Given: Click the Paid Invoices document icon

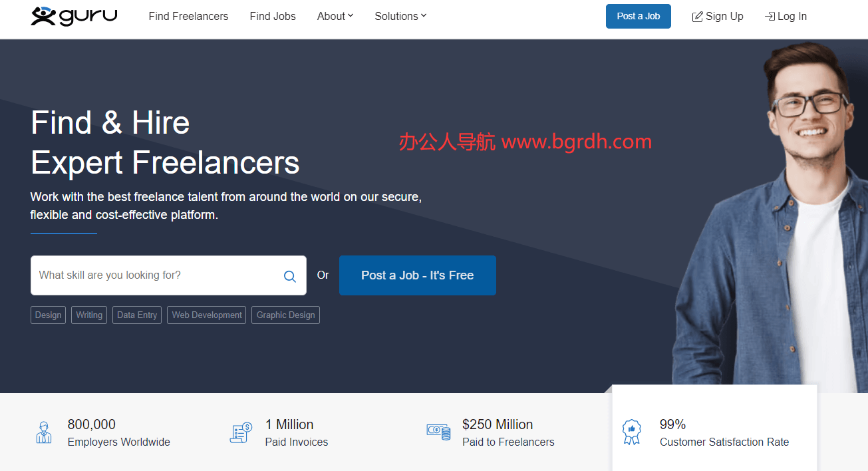Looking at the screenshot, I should [241, 432].
